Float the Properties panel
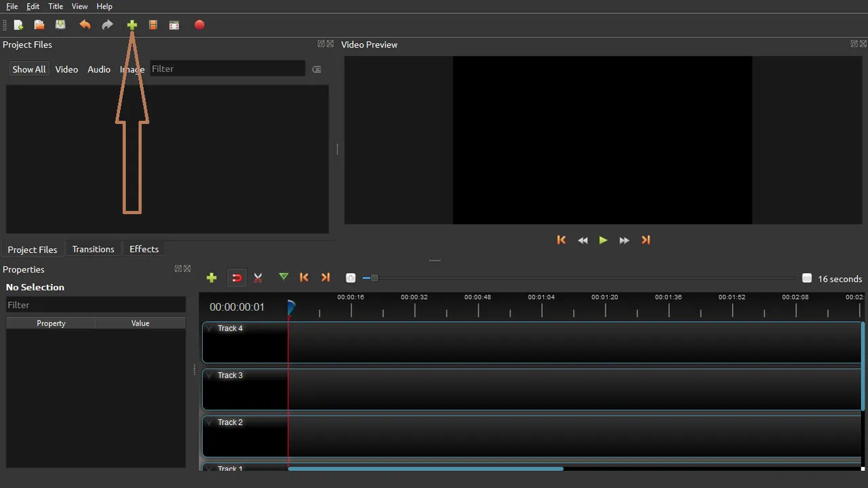This screenshot has width=868, height=488. [x=178, y=269]
